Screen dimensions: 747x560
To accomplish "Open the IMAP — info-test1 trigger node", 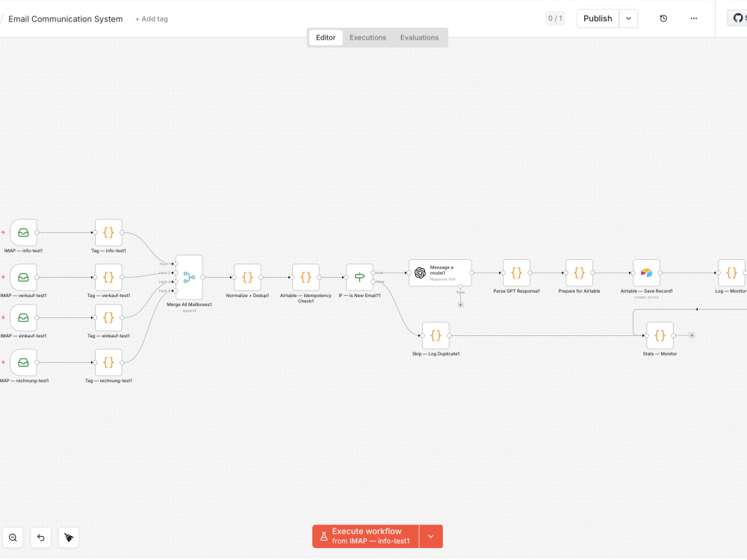I will (x=23, y=232).
